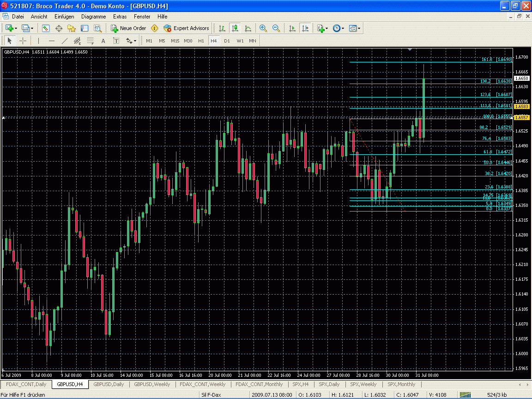Zoom out on the chart
The image size is (532, 399).
pos(276,29)
